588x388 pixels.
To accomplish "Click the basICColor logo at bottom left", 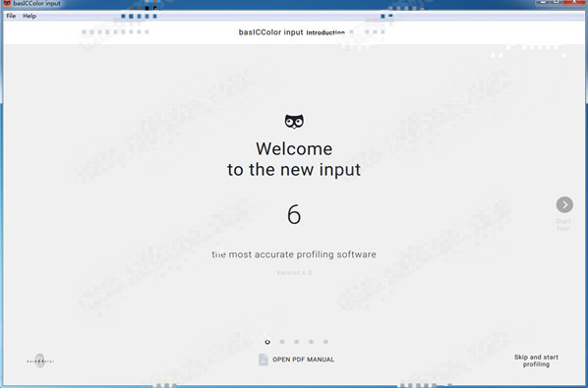I will (40, 361).
